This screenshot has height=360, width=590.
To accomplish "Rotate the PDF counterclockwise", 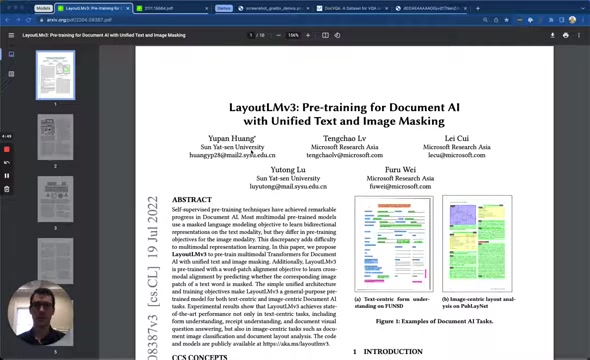I will coord(337,35).
